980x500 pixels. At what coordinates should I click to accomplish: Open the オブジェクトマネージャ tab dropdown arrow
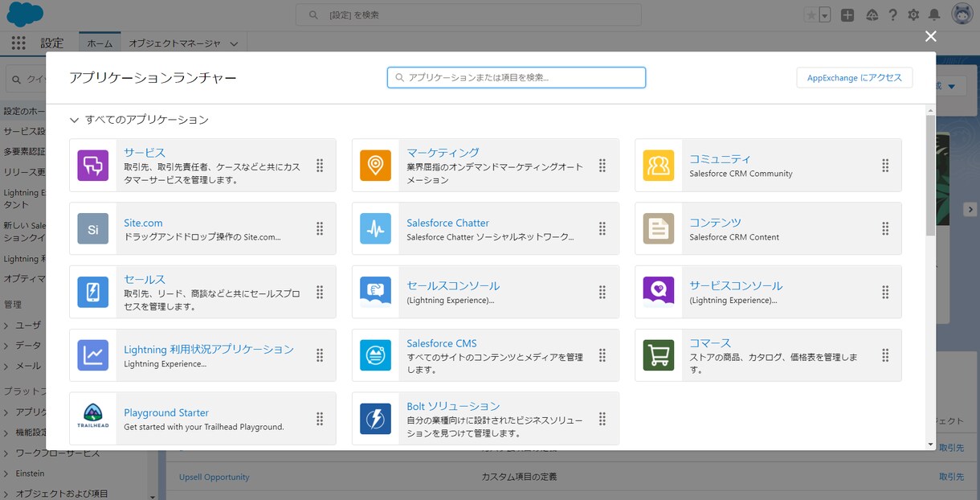click(234, 43)
